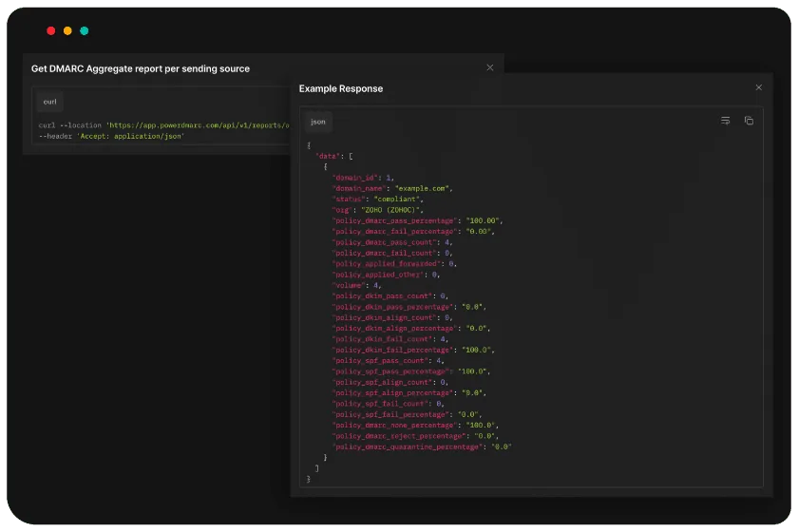Viewport: 798px width, 532px height.
Task: Click the "compliant" status value
Action: [x=396, y=199]
